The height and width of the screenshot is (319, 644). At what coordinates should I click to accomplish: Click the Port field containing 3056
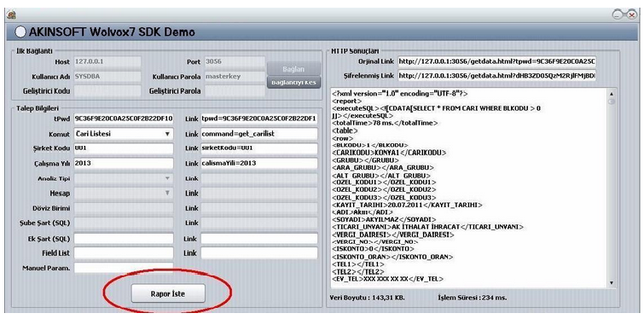click(x=235, y=62)
